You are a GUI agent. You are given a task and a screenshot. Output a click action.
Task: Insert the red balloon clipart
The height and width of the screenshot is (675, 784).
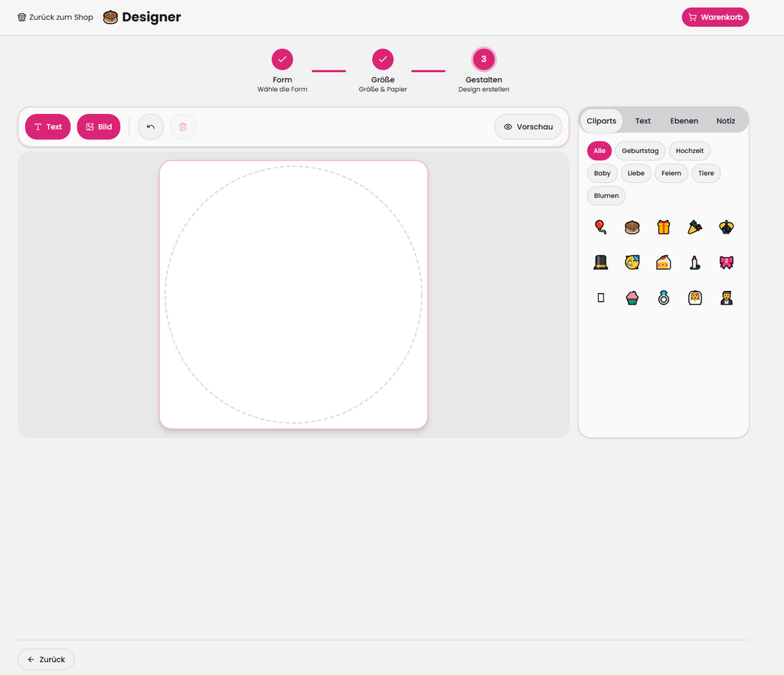[x=600, y=227]
